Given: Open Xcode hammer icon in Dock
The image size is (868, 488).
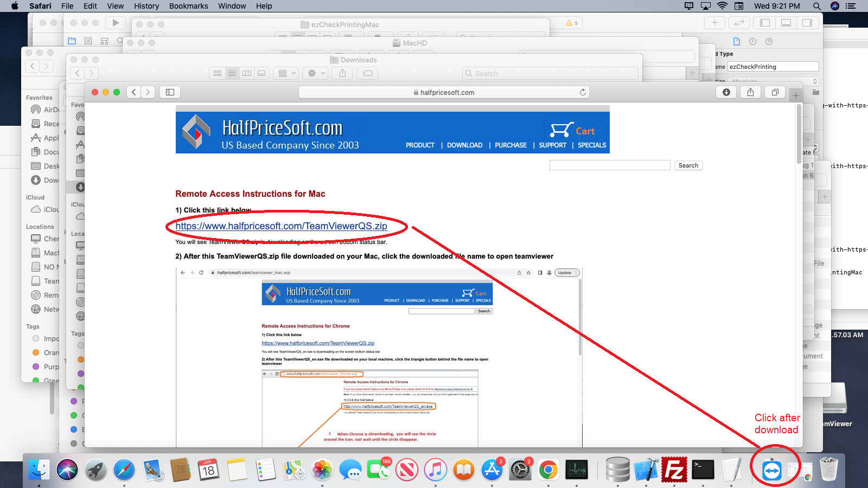Looking at the screenshot, I should point(646,470).
